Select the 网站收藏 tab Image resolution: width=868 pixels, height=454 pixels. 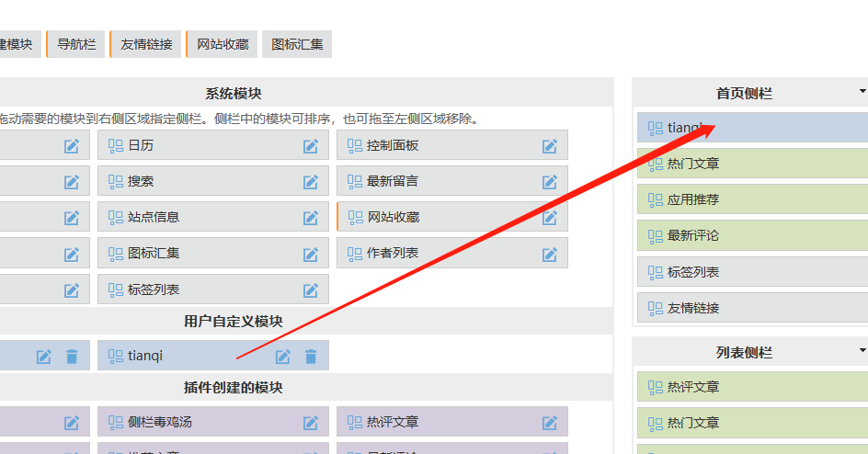pyautogui.click(x=223, y=44)
